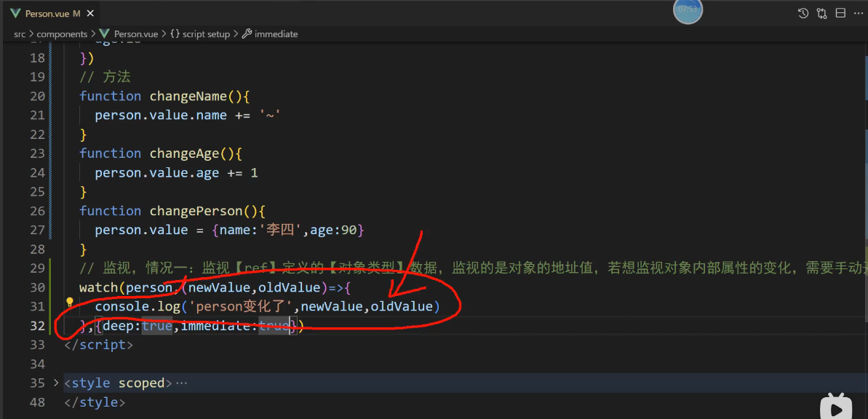Click the 'immediate' option key on line 32
Viewport: 868px width, 419px height.
[215, 325]
